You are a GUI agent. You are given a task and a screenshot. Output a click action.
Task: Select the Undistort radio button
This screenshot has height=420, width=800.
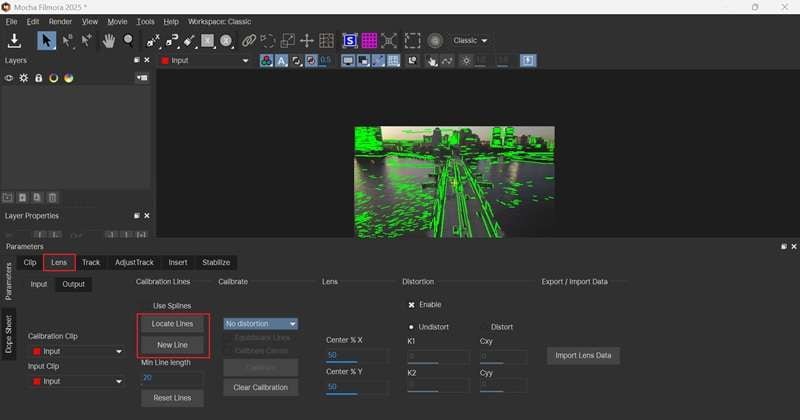click(411, 327)
